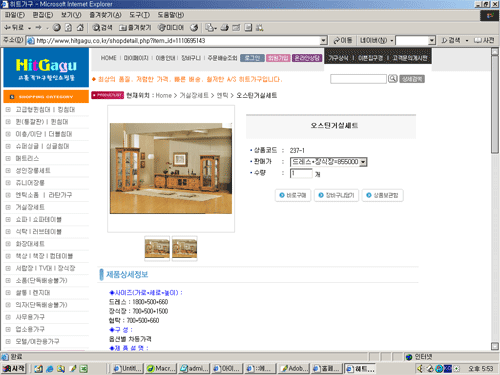Open the address bar dropdown arrow
Screen dimensions: 500x375
click(x=323, y=41)
